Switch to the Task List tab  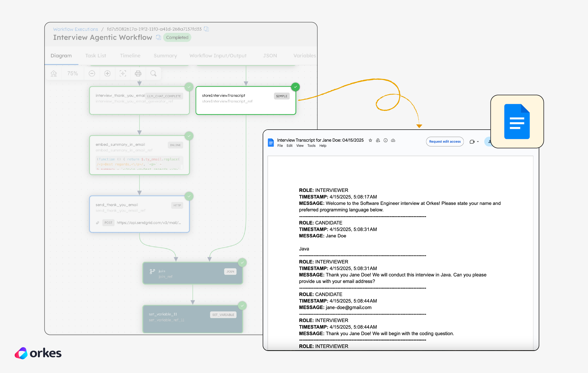pos(96,56)
